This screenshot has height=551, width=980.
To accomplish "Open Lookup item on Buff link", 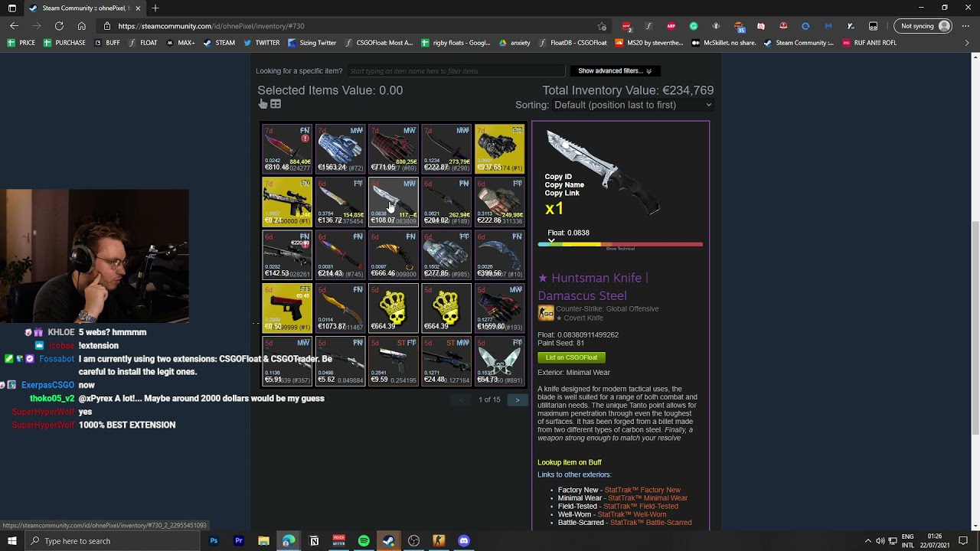I will point(570,462).
